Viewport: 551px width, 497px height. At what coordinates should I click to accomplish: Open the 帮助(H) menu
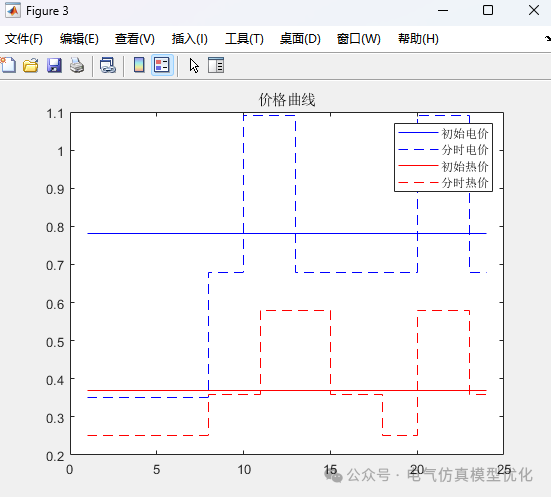pyautogui.click(x=418, y=39)
